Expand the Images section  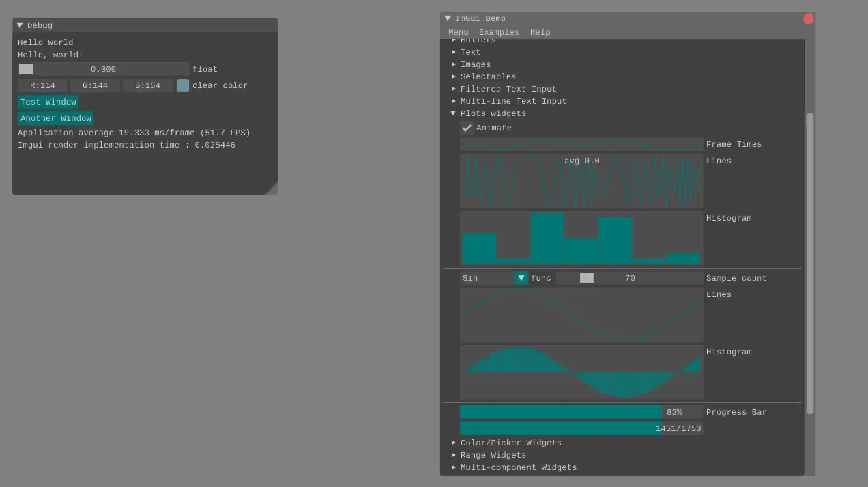click(454, 64)
